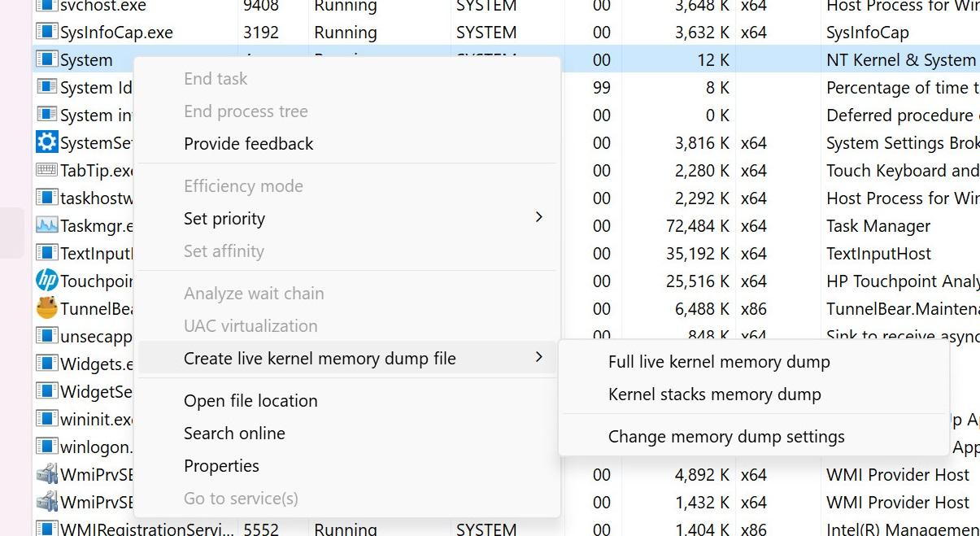Screen dimensions: 980x536
Task: Click Efficiency mode menu entry
Action: tap(347, 186)
